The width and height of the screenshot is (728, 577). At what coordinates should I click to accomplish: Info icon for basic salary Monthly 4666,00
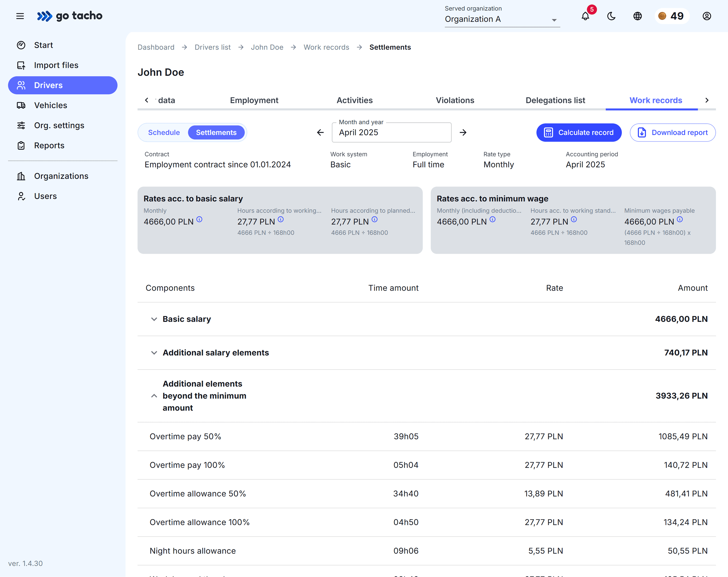coord(199,219)
